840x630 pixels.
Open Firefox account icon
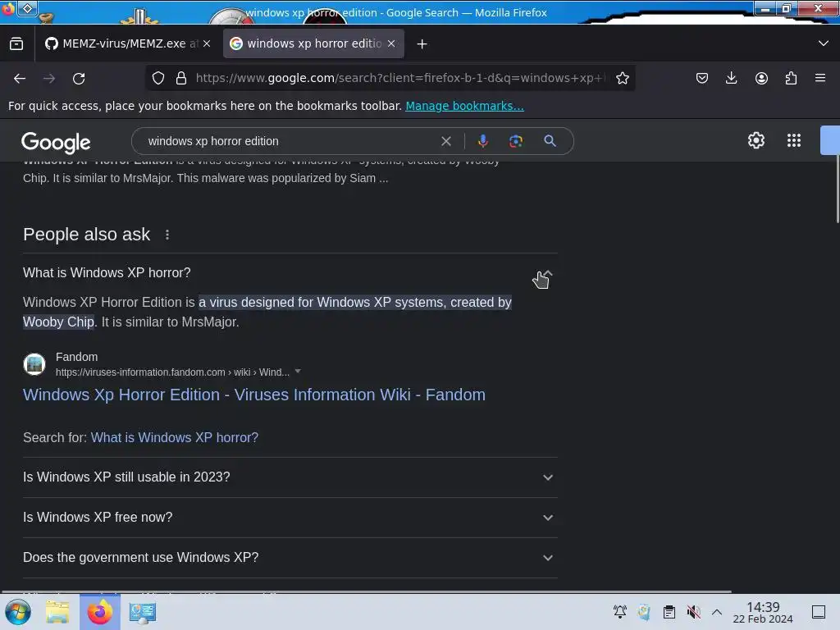(x=761, y=78)
